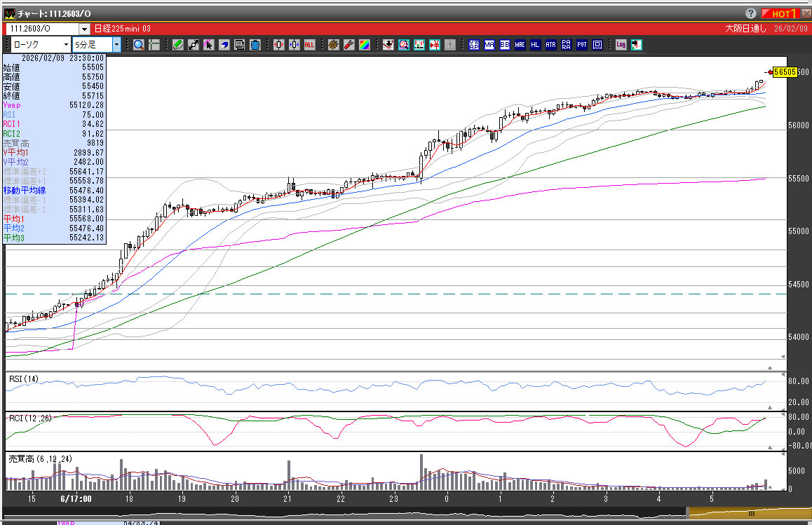Expand the 5分足 timeframe dropdown

coord(116,45)
